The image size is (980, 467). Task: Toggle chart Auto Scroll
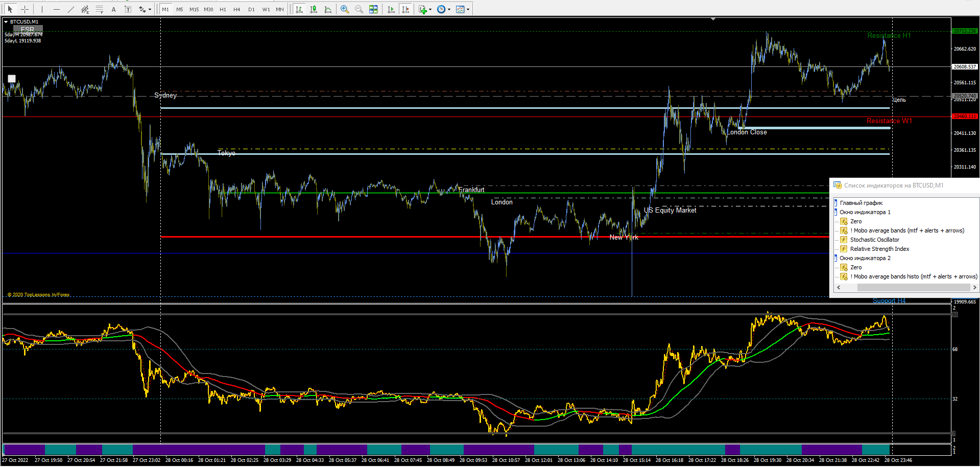(391, 9)
